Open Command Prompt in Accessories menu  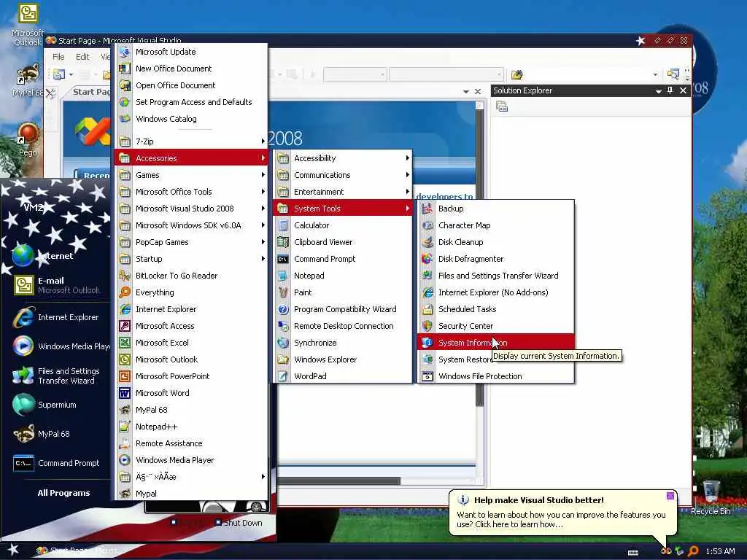343,259
